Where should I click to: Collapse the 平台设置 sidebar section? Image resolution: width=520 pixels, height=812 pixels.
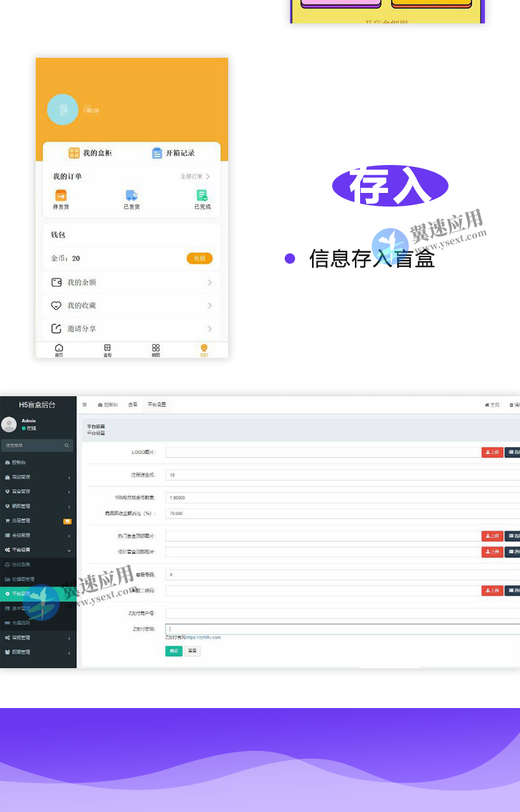21,550
